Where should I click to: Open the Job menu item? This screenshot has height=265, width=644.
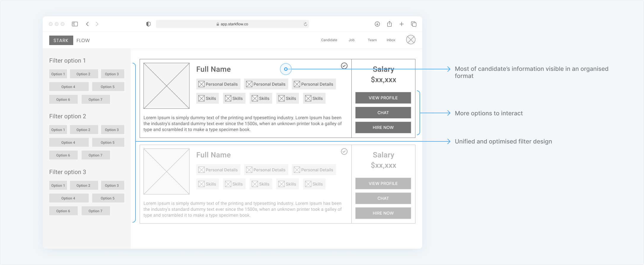(351, 40)
